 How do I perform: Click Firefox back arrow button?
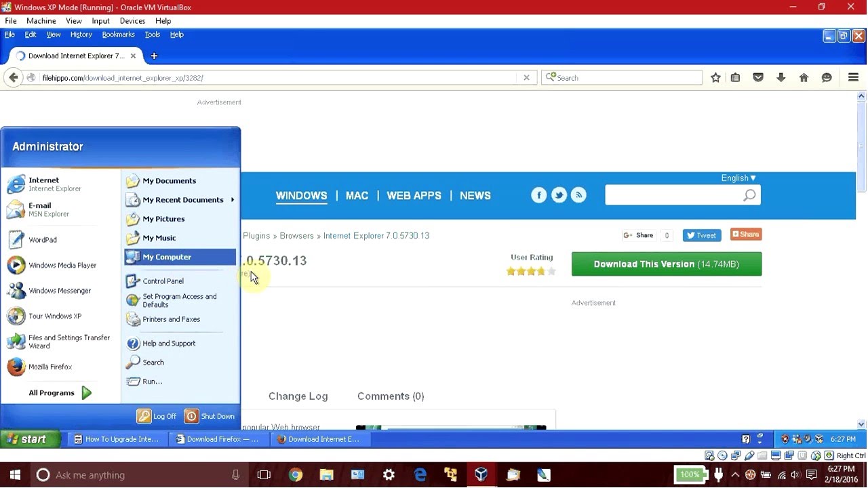(x=14, y=78)
